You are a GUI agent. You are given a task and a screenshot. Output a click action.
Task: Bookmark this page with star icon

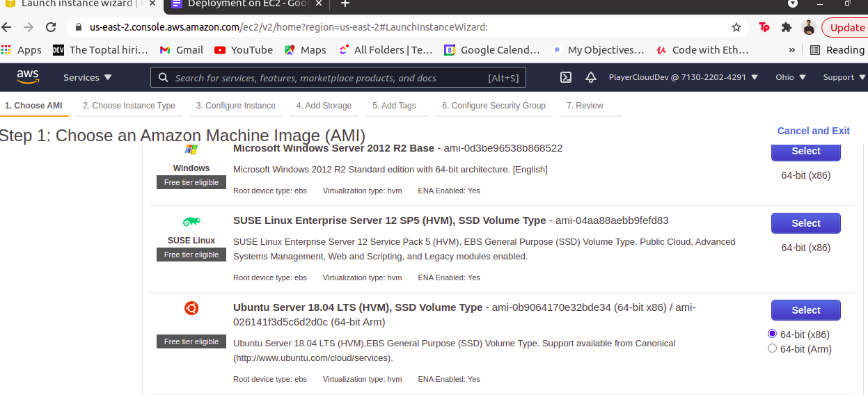pyautogui.click(x=736, y=27)
